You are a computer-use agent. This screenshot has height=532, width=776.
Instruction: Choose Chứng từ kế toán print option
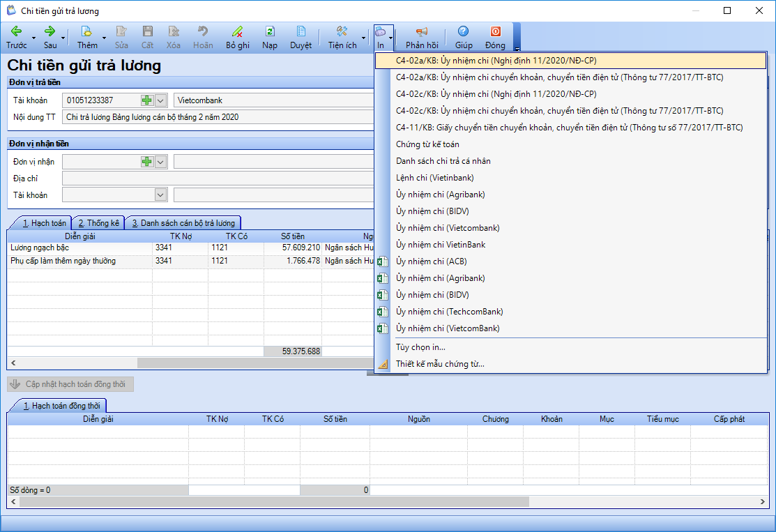570,144
